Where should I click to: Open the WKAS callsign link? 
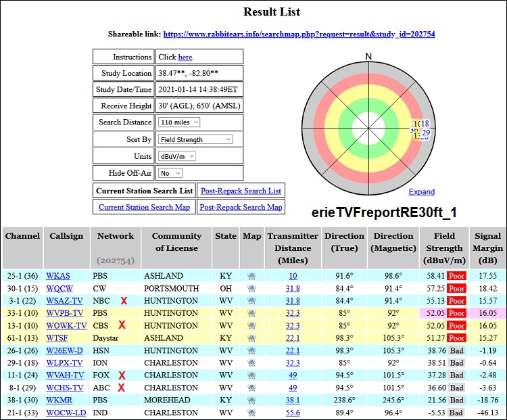click(58, 276)
